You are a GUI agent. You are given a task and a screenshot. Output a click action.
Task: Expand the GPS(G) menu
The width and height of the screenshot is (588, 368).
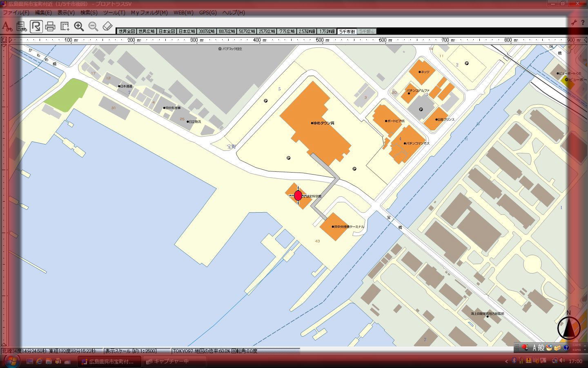click(x=208, y=13)
